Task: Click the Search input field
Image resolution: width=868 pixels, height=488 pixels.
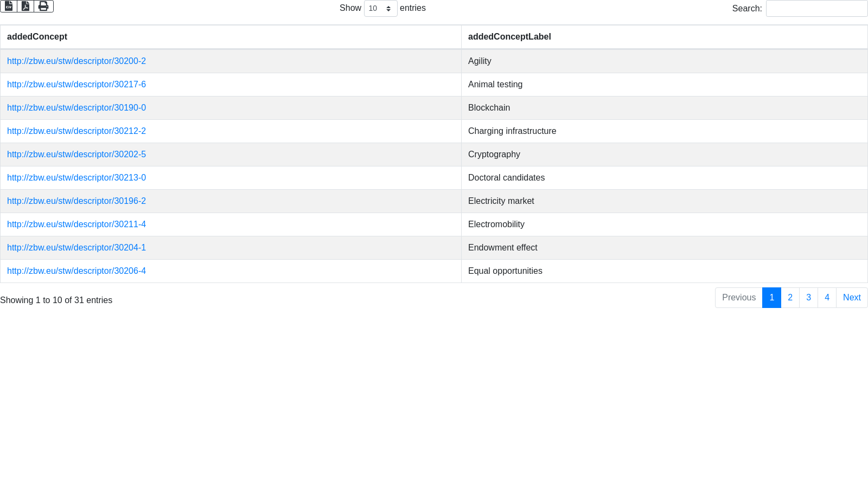Action: point(816,9)
